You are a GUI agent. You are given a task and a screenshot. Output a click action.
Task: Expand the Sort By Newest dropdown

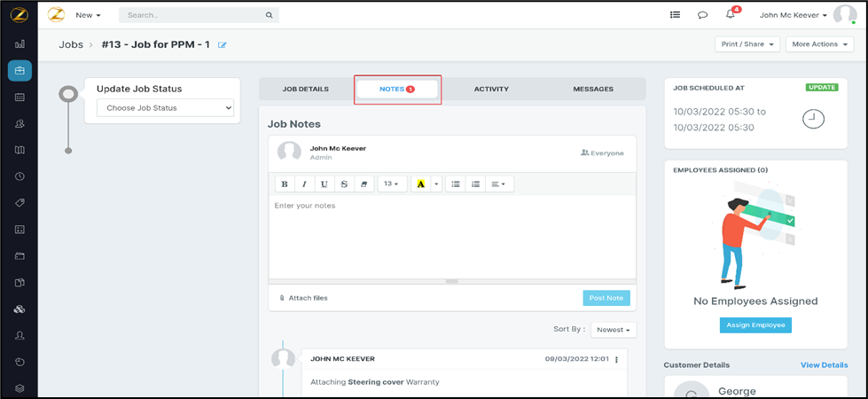click(614, 330)
